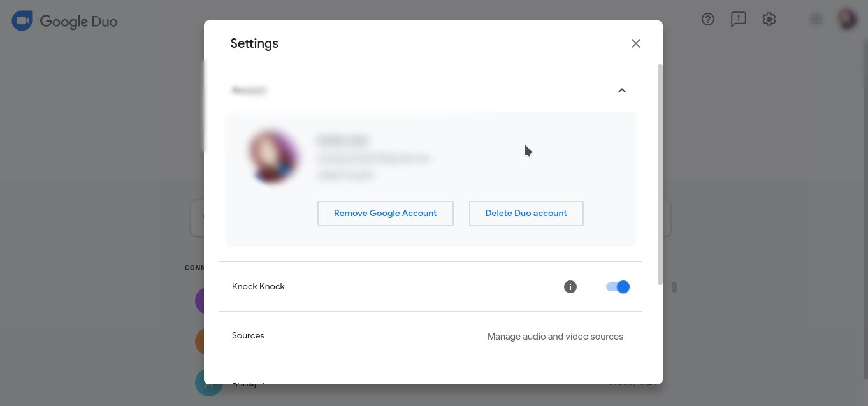Viewport: 868px width, 406px height.
Task: Show Knock Knock info icon details
Action: coord(570,287)
